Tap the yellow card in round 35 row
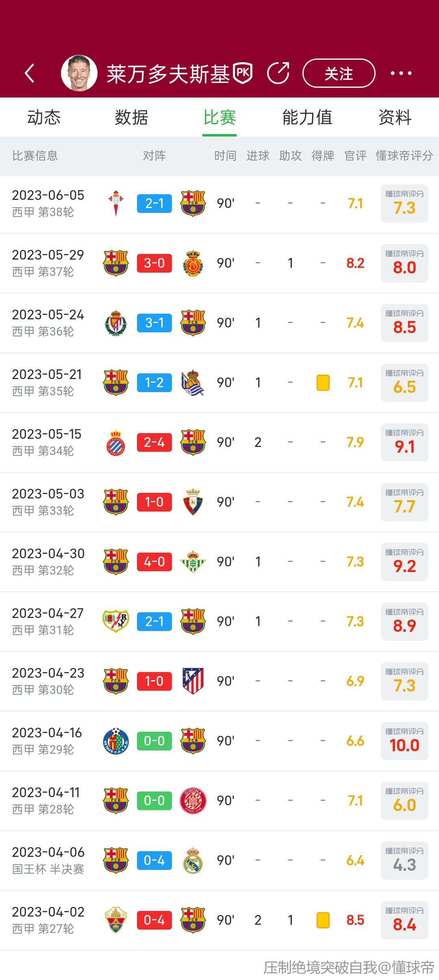The height and width of the screenshot is (980, 439). point(323,382)
